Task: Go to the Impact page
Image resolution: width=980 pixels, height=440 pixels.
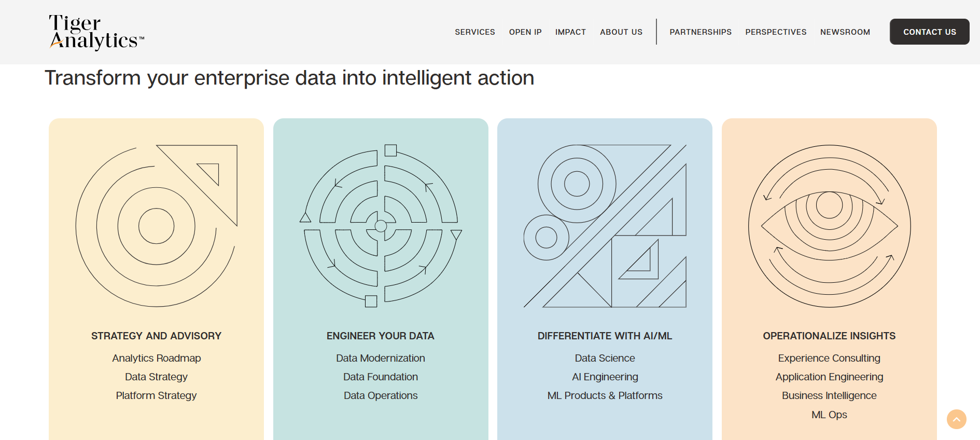Action: (570, 32)
